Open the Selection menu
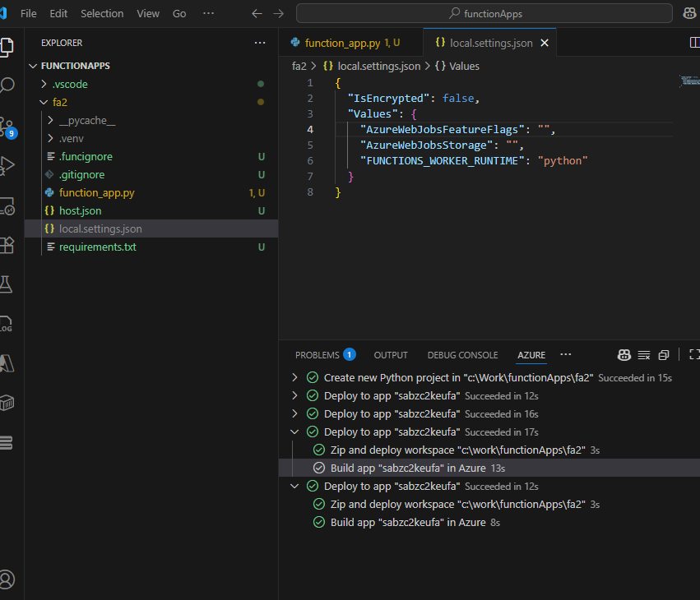The width and height of the screenshot is (700, 600). [x=102, y=14]
